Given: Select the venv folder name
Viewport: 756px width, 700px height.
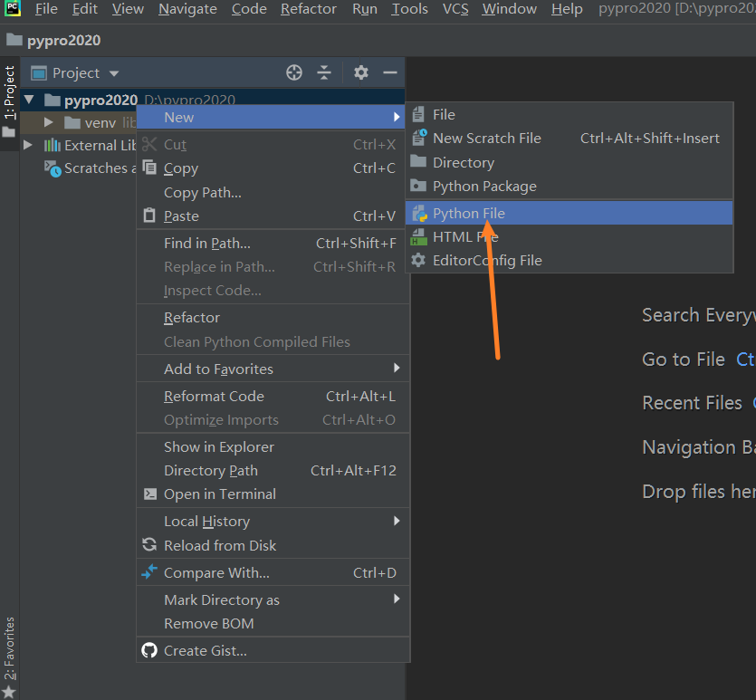Looking at the screenshot, I should click(100, 123).
